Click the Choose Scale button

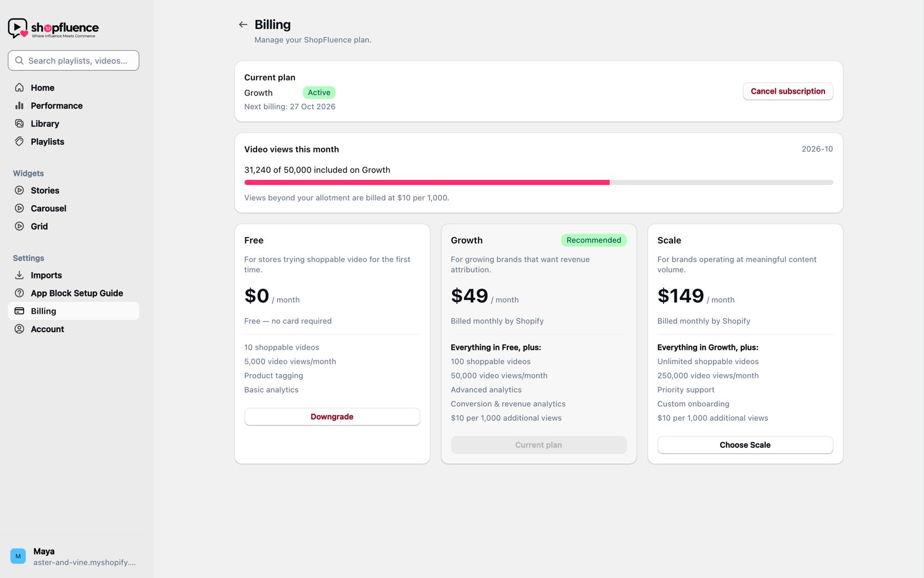745,445
